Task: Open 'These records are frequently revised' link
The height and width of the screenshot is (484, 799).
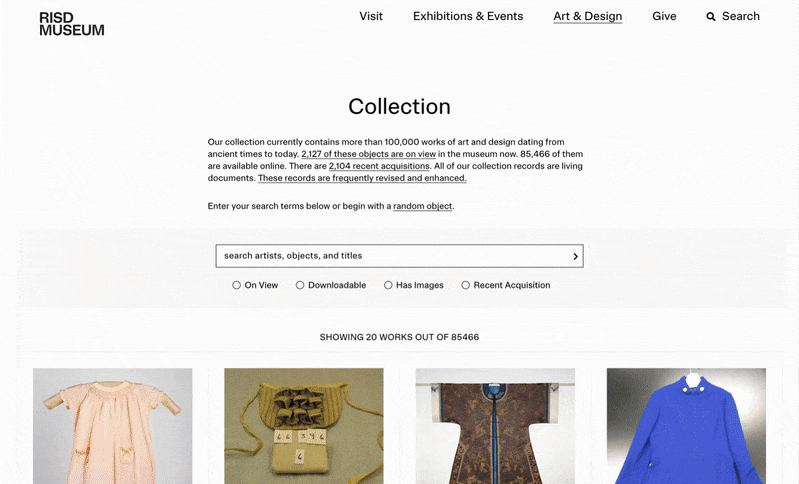Action: click(x=362, y=178)
